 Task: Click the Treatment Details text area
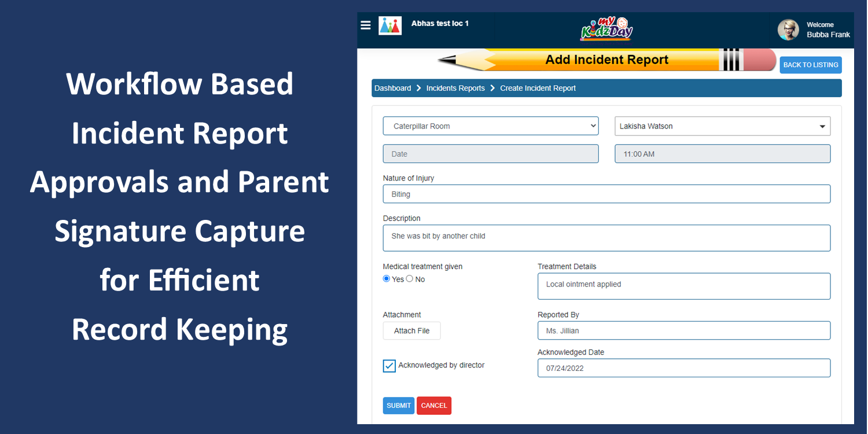click(x=684, y=286)
